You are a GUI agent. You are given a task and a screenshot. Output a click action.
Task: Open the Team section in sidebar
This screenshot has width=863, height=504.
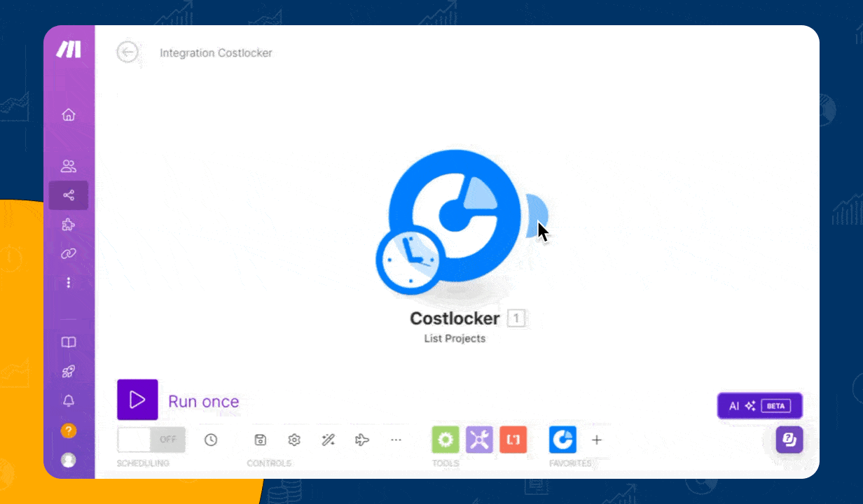pos(69,167)
